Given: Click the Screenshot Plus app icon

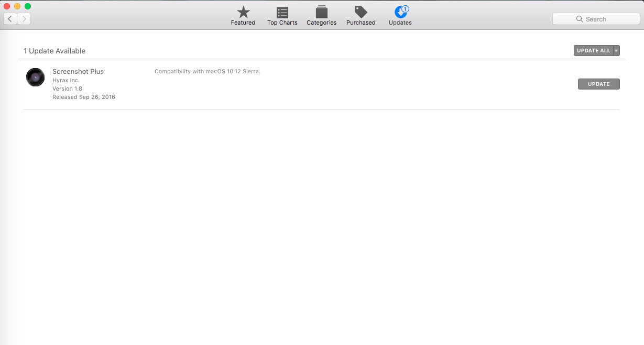Looking at the screenshot, I should click(x=35, y=77).
